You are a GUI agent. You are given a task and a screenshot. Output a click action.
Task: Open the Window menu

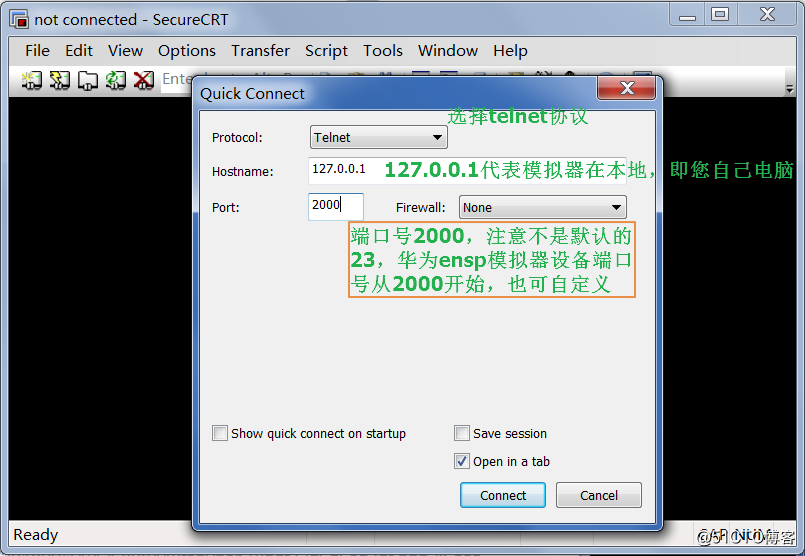[x=448, y=51]
